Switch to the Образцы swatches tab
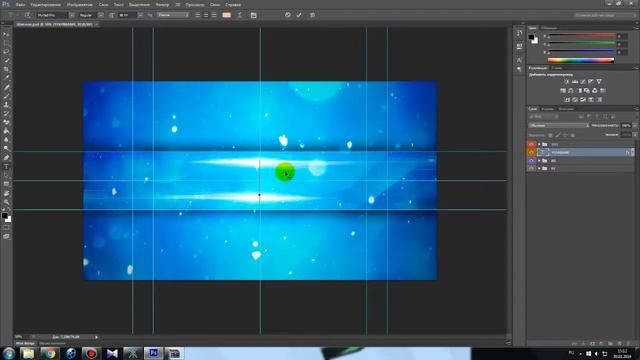640x360 pixels. click(x=549, y=28)
